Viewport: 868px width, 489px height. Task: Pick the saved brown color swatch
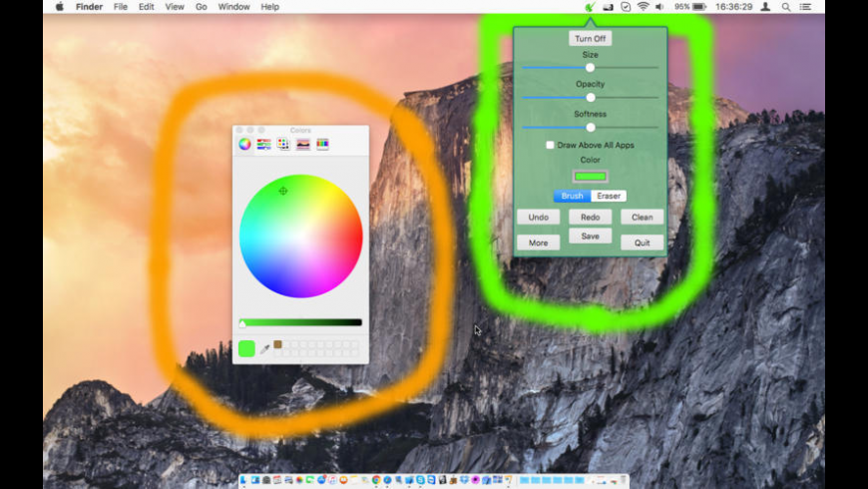coord(278,344)
